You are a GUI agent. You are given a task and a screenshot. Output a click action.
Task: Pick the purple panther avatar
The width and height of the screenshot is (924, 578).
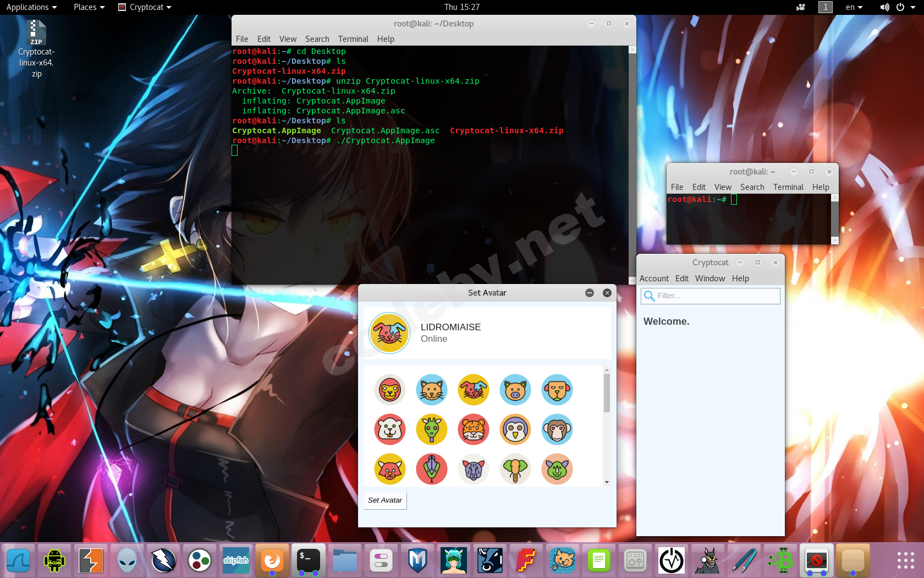click(474, 469)
